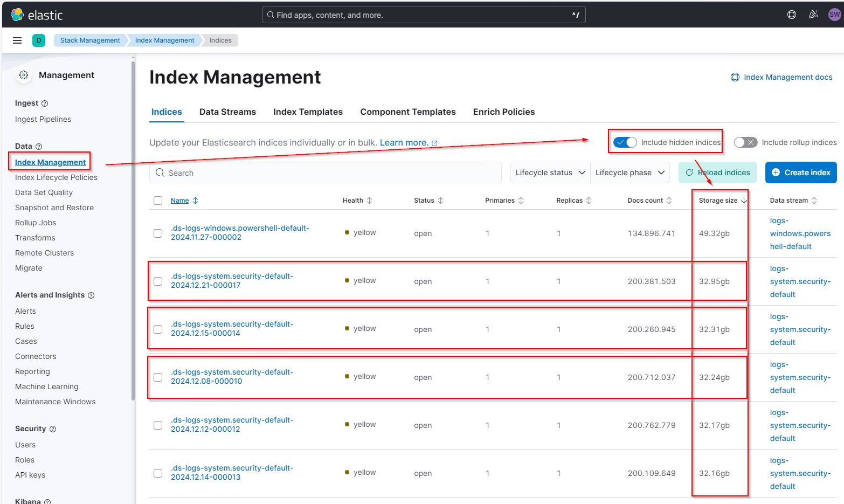844x504 pixels.
Task: Select checkbox for index 2024.12.12-000012
Action: [158, 425]
